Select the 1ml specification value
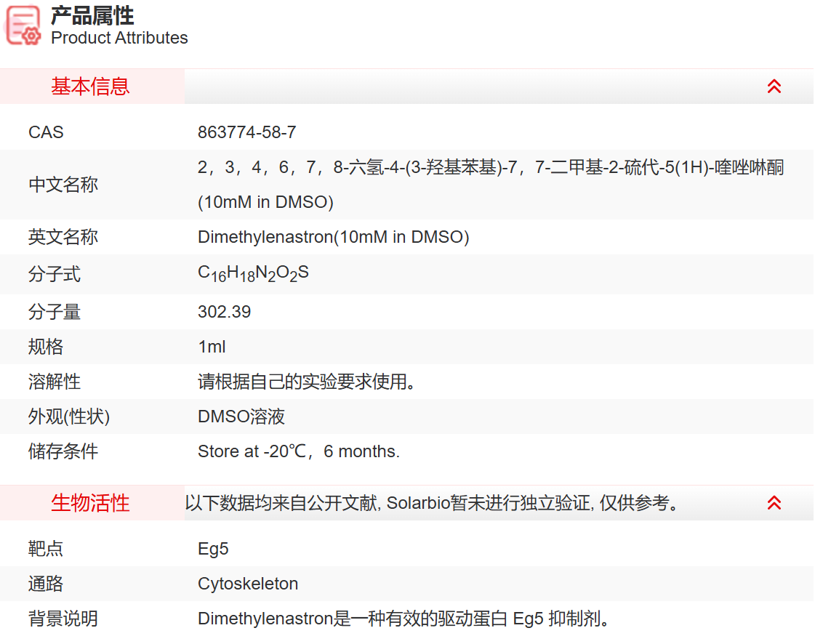 click(x=212, y=347)
